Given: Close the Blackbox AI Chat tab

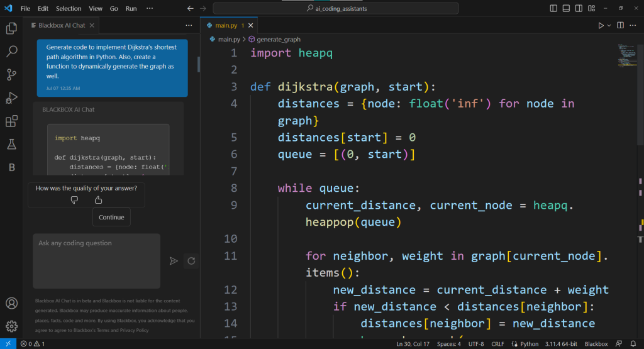Looking at the screenshot, I should pyautogui.click(x=92, y=25).
